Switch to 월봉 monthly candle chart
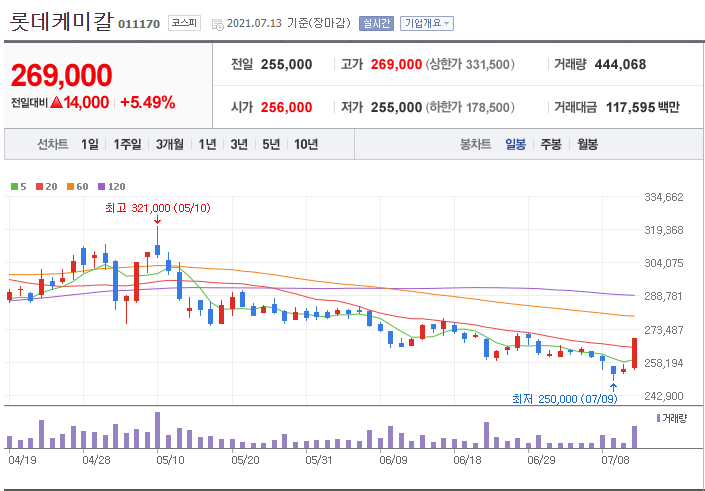Image resolution: width=705 pixels, height=491 pixels. (x=588, y=144)
